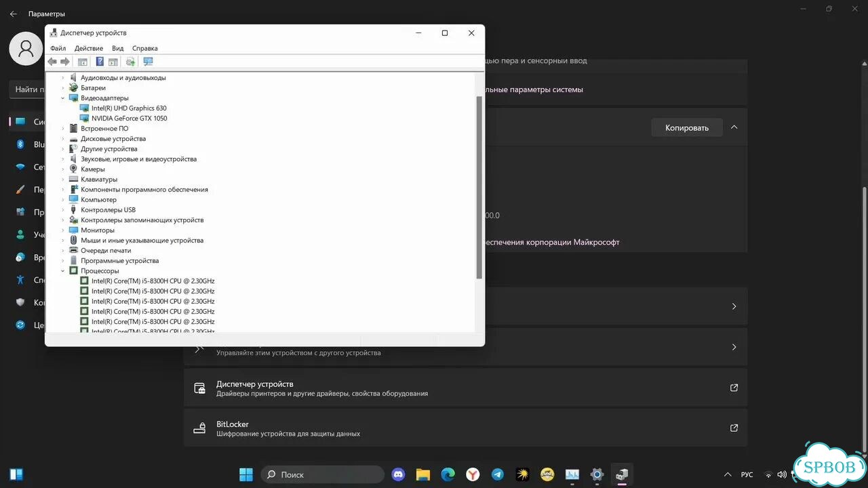This screenshot has width=868, height=488.
Task: Open Диспетчер устройств link in Settings
Action: point(465,388)
